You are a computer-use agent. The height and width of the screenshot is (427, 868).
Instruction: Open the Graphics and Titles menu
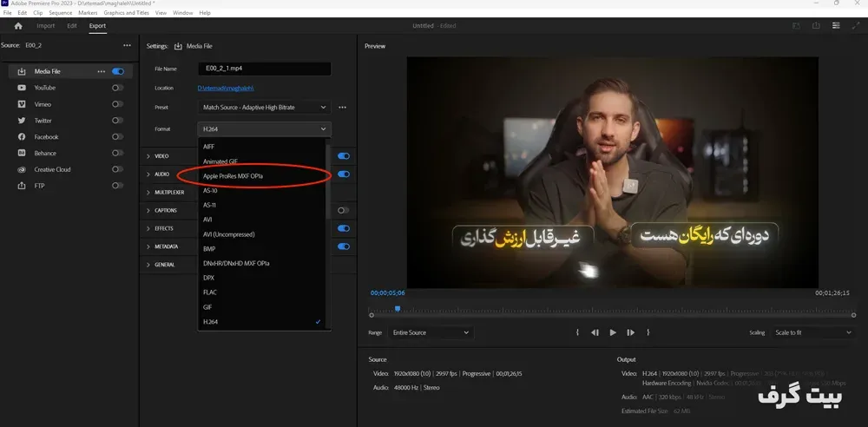click(127, 13)
